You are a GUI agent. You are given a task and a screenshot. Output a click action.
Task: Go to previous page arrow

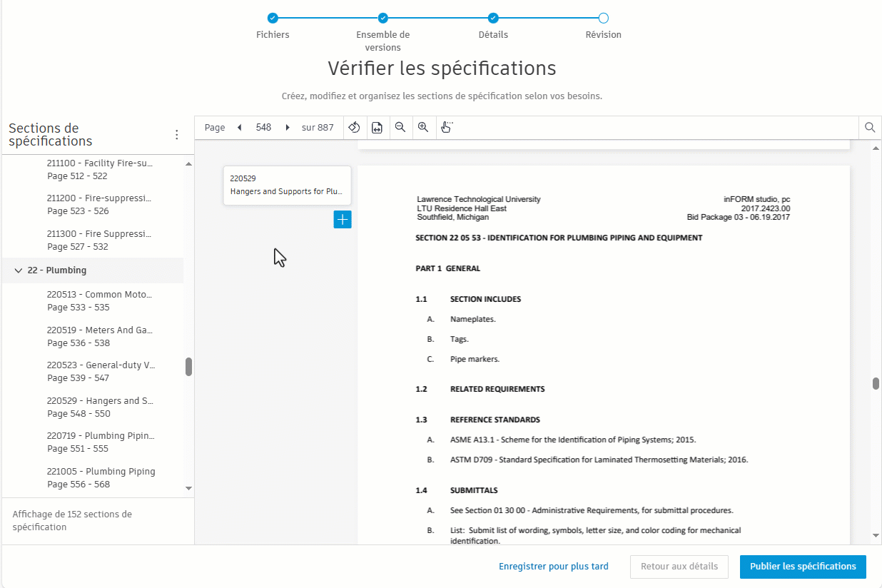click(x=239, y=128)
